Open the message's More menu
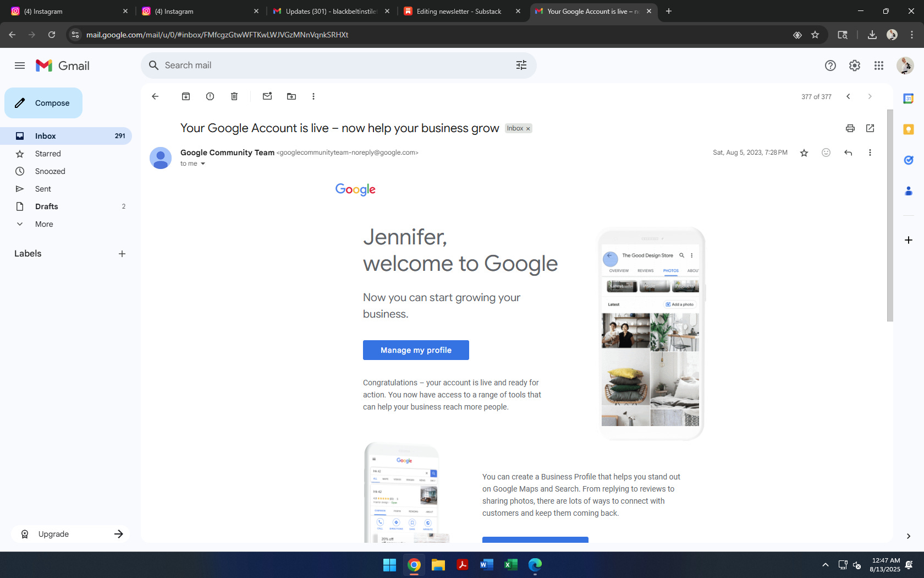This screenshot has width=924, height=578. click(870, 152)
